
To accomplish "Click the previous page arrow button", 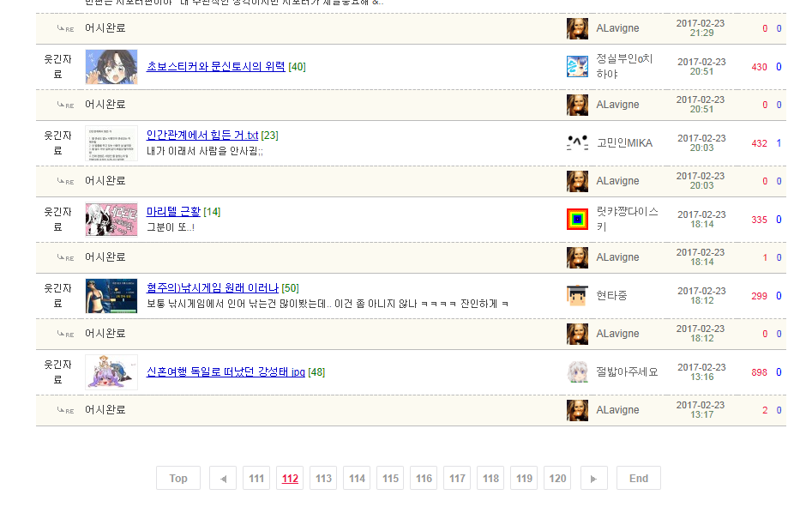I will [x=222, y=478].
